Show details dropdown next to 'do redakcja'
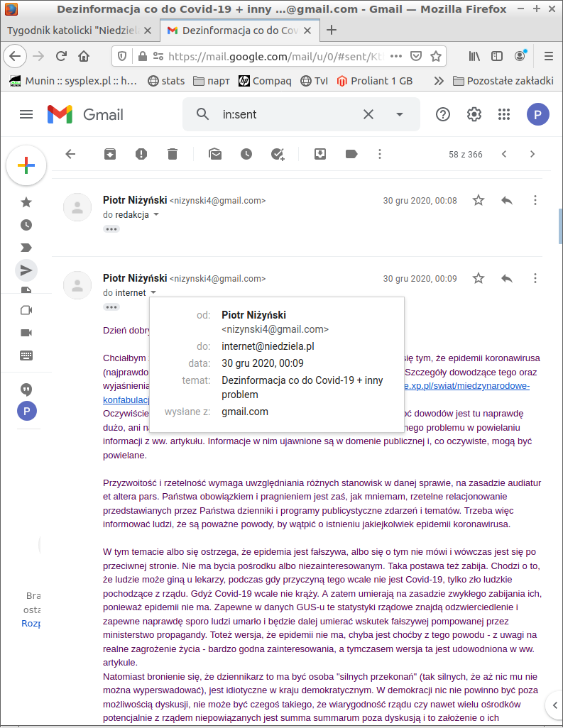 pyautogui.click(x=156, y=214)
